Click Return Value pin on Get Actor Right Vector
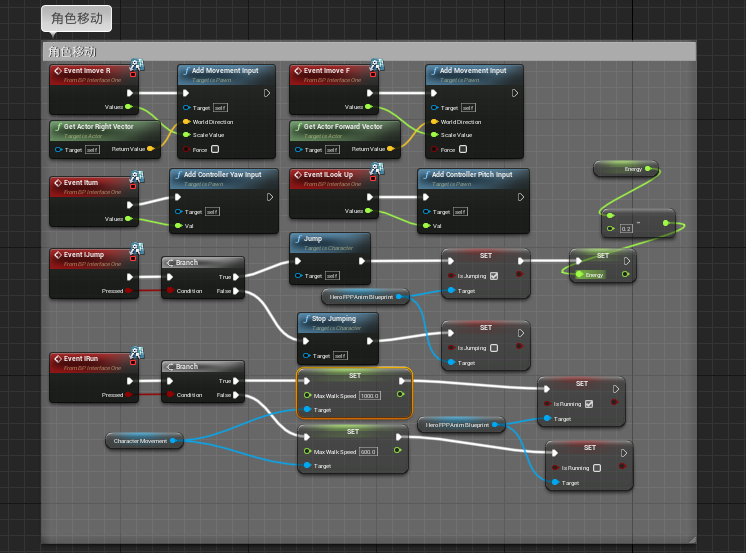The height and width of the screenshot is (553, 746). 151,149
